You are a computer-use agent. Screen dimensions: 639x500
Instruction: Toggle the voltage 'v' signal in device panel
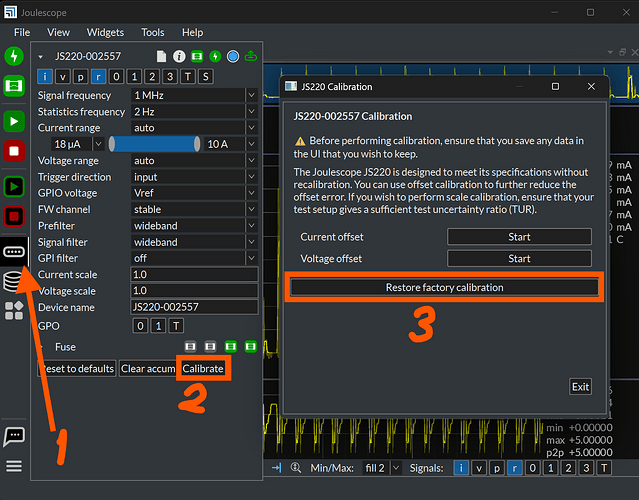(63, 76)
